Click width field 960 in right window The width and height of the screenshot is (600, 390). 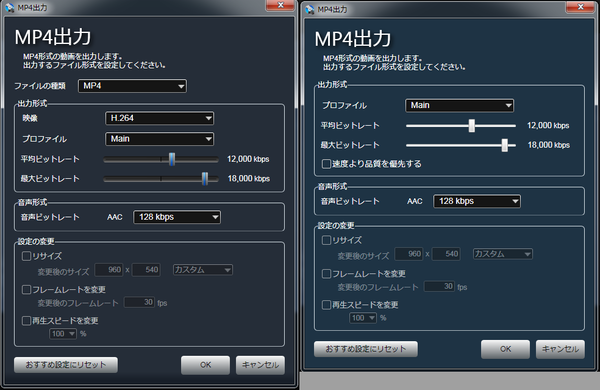(x=409, y=254)
